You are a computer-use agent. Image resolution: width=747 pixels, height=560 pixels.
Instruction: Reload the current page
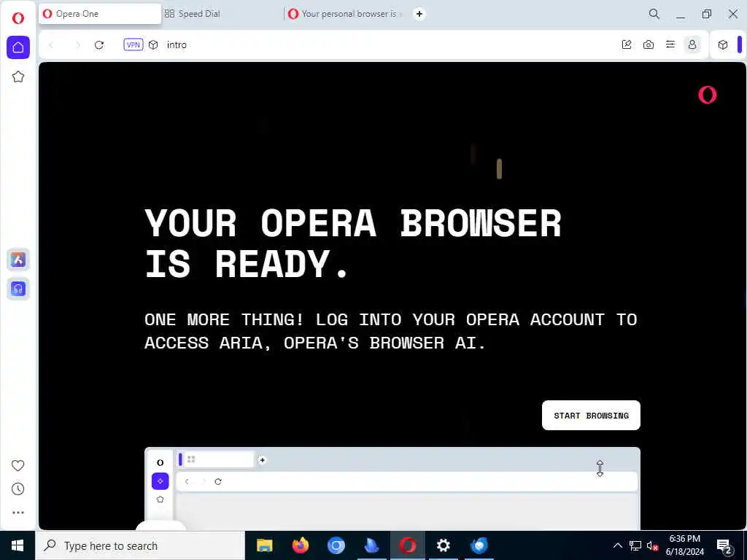99,44
